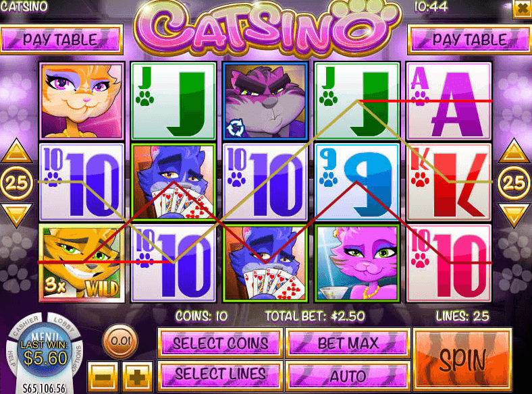Viewport: 532px width, 394px height.
Task: Decrease lines with right gold down arrow
Action: point(514,215)
